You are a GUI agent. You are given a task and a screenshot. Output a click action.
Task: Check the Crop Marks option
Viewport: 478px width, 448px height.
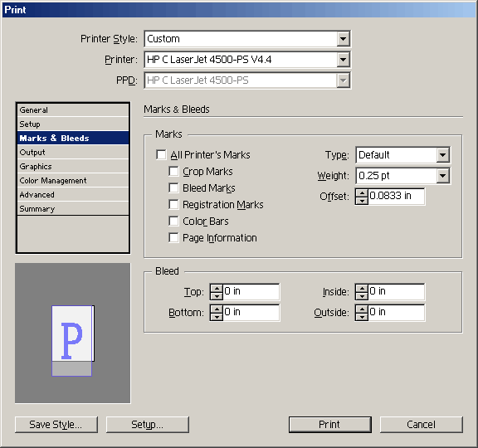(173, 171)
